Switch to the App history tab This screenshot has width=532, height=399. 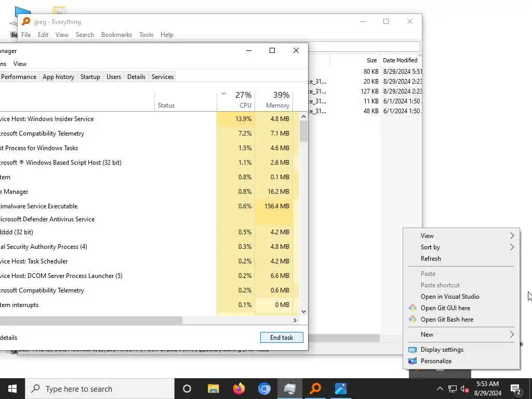58,77
